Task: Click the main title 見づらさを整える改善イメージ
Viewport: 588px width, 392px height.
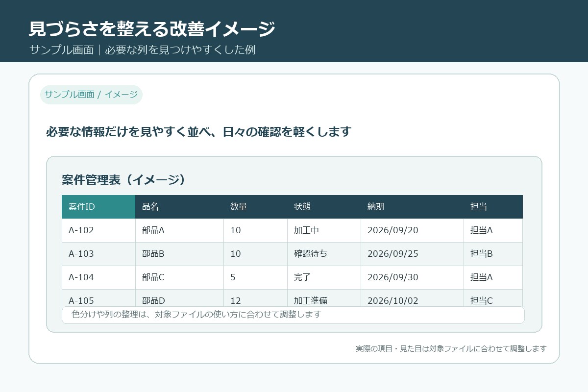Action: click(152, 29)
